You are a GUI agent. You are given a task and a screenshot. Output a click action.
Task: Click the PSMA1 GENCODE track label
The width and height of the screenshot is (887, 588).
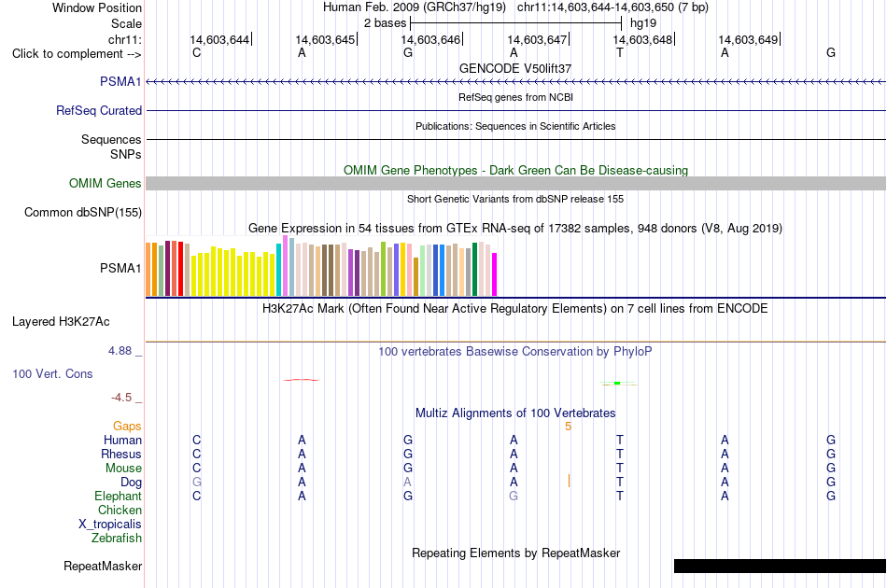(x=120, y=82)
